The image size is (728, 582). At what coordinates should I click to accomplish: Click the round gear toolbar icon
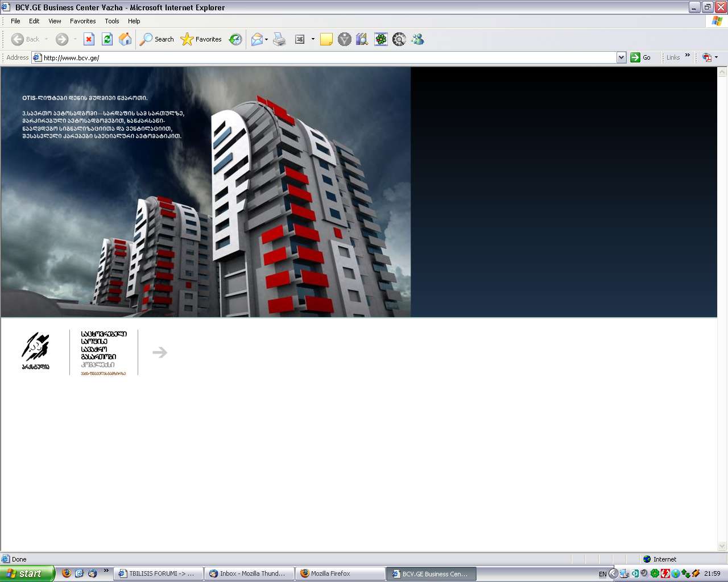click(x=399, y=39)
